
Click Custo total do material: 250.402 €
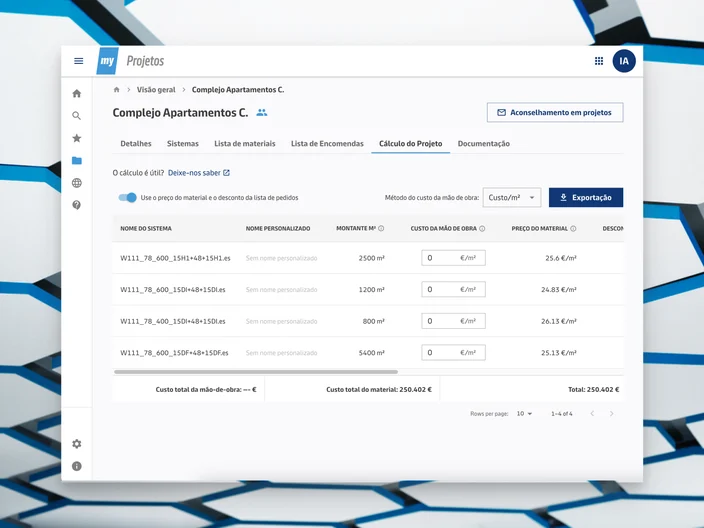(379, 390)
